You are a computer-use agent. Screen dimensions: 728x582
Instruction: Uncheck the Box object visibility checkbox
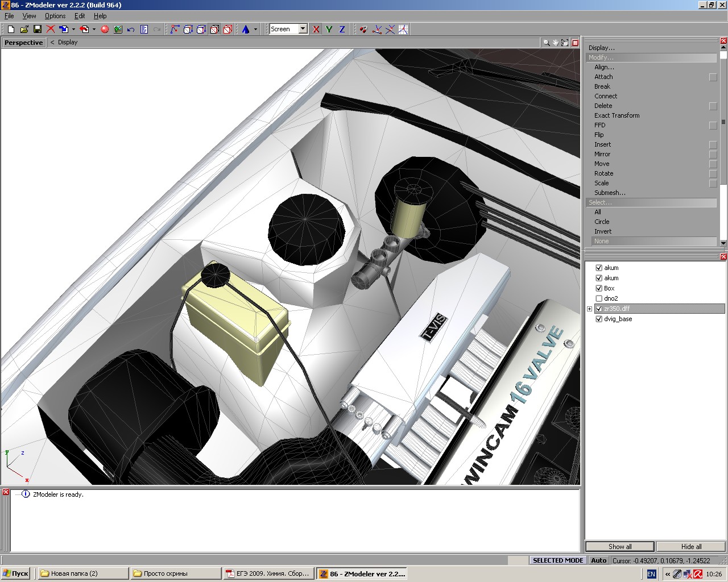pos(598,288)
